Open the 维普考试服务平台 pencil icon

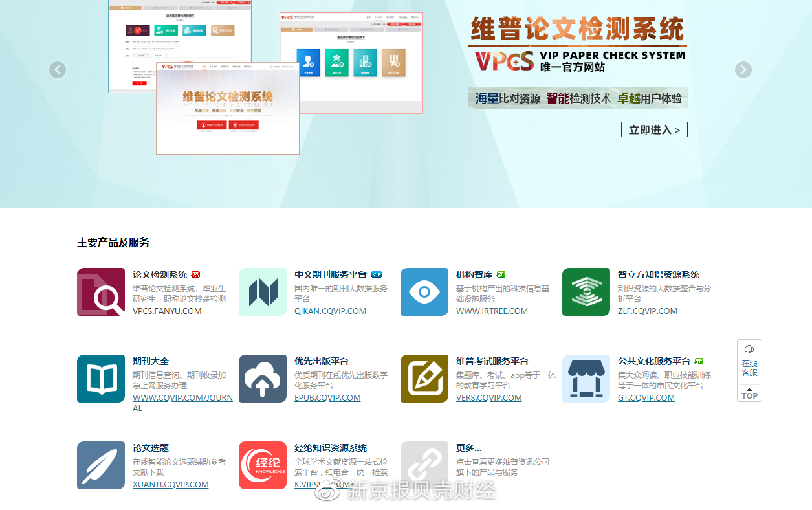pyautogui.click(x=424, y=379)
